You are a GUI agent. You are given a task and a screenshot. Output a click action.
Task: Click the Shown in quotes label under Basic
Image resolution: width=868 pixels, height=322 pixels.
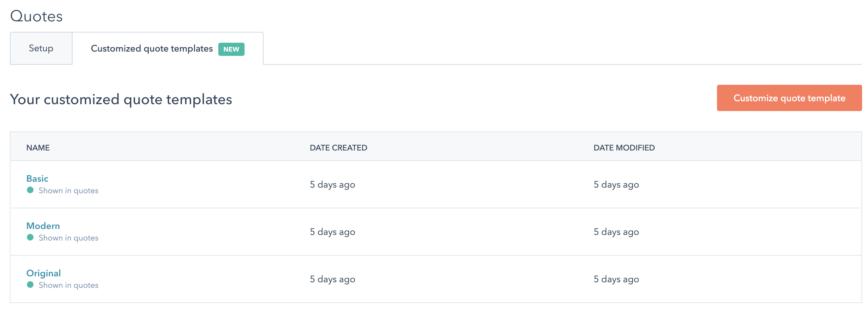68,191
